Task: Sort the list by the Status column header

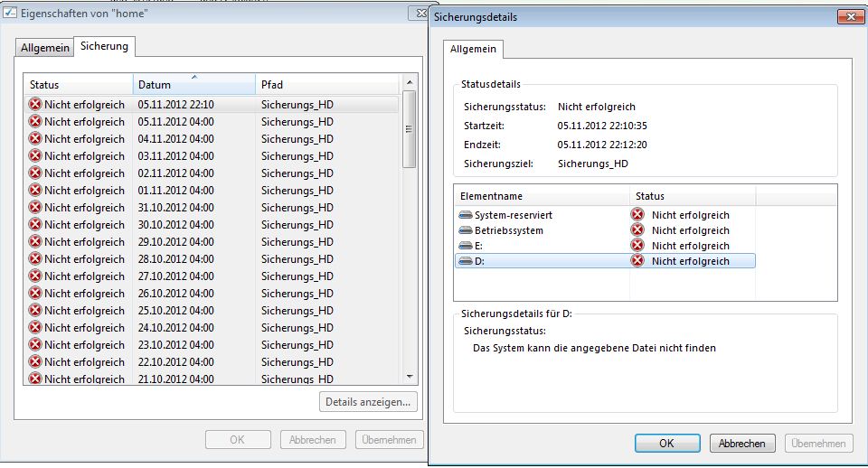Action: click(x=78, y=85)
